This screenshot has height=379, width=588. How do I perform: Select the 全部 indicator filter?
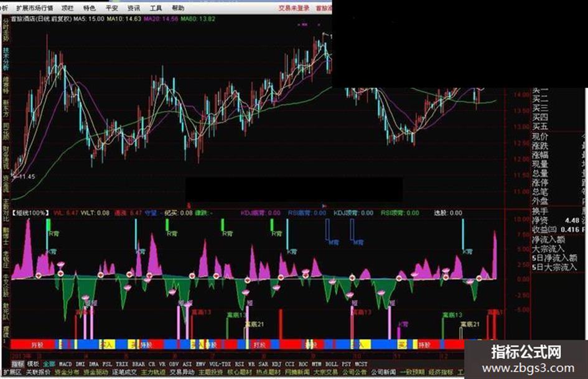[49, 364]
